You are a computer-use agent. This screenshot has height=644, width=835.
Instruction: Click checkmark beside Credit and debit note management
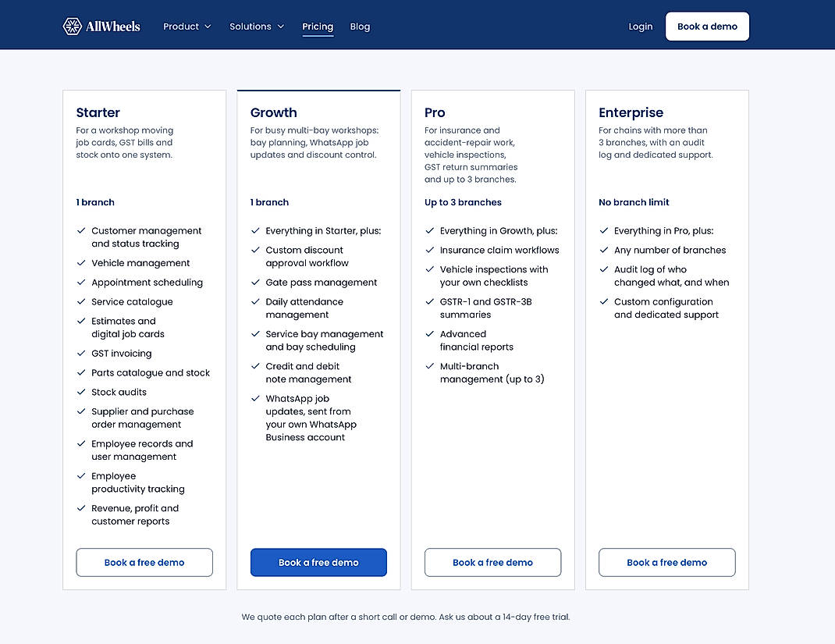point(255,366)
